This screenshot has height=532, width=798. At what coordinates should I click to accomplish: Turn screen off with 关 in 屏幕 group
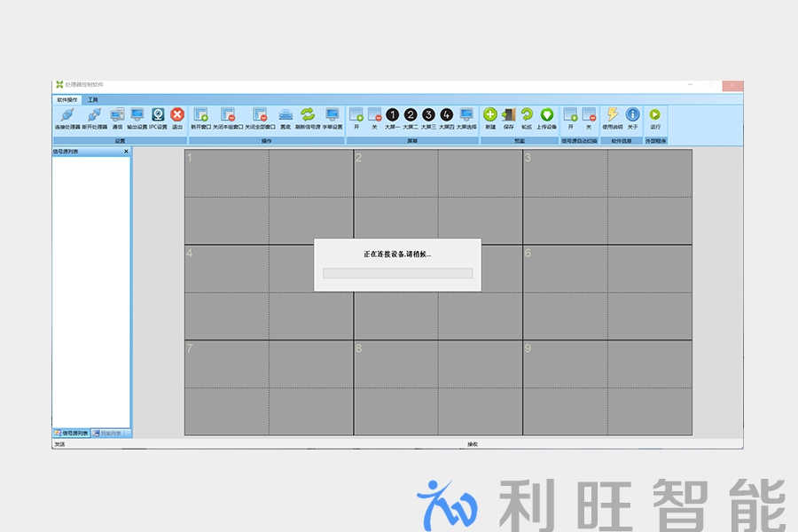(x=374, y=115)
